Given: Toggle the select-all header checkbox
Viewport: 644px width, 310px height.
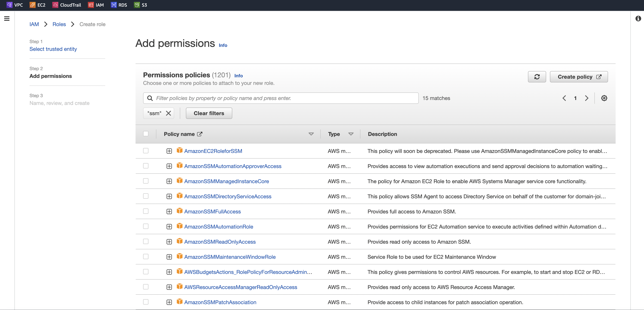Looking at the screenshot, I should point(146,134).
